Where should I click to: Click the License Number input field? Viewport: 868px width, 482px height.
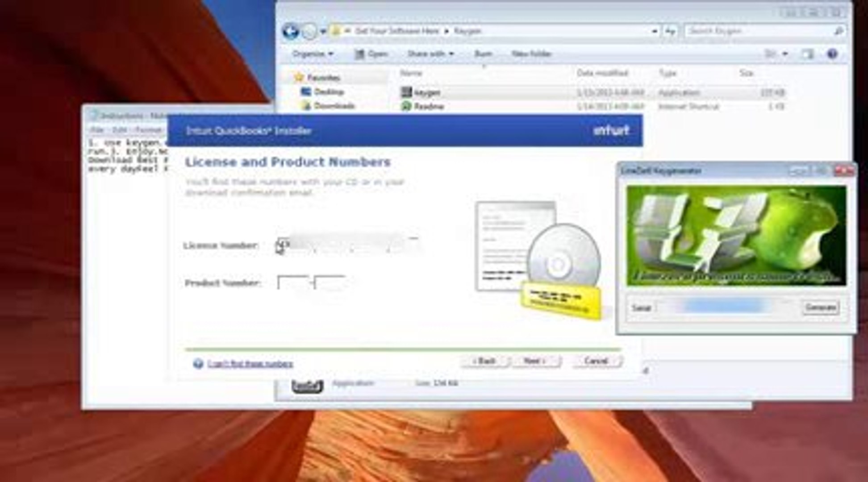tap(348, 245)
